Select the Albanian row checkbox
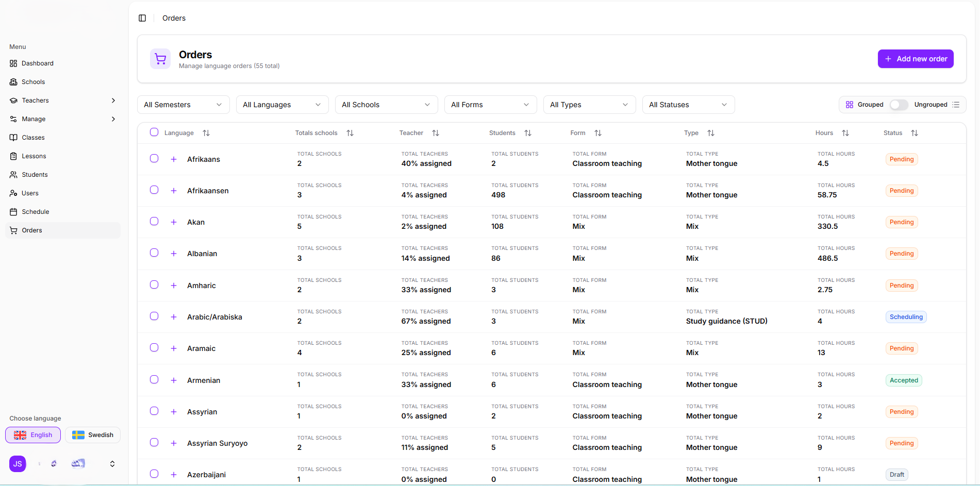The width and height of the screenshot is (980, 486). (154, 253)
